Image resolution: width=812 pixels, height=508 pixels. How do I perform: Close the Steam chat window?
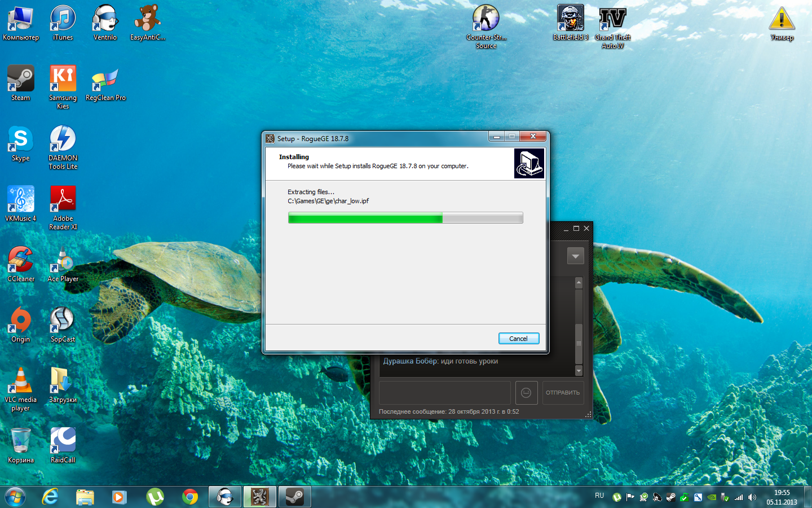tap(586, 229)
